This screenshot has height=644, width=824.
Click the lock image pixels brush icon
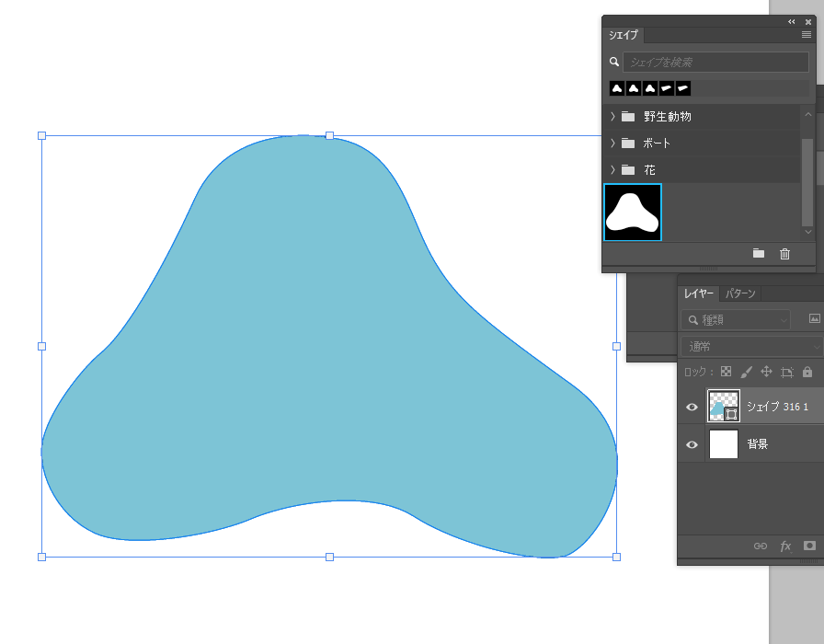[746, 372]
